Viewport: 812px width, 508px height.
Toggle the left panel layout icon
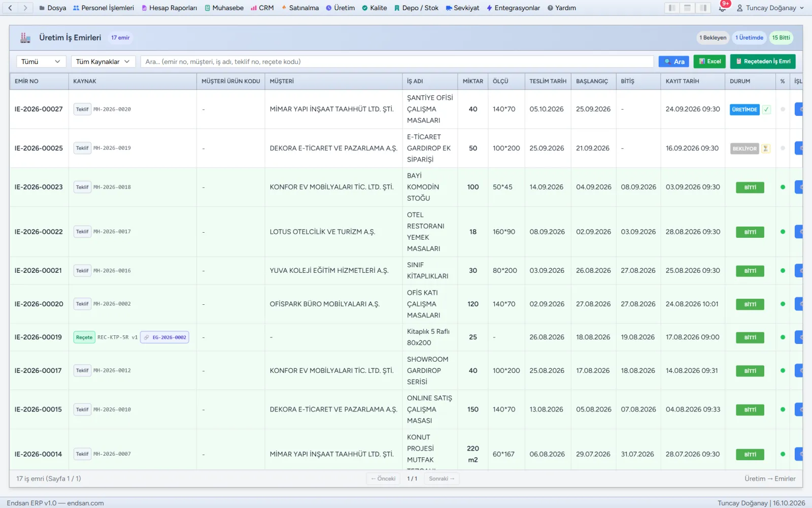click(672, 8)
